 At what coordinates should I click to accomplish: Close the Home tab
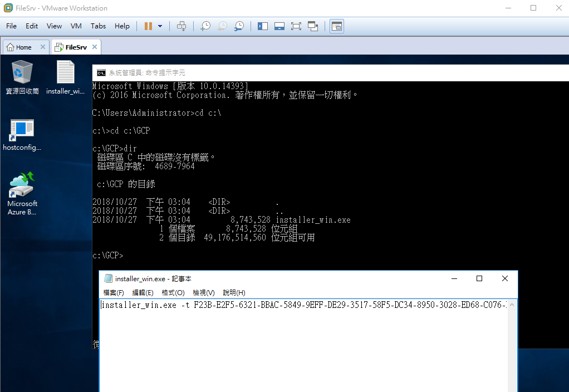42,47
